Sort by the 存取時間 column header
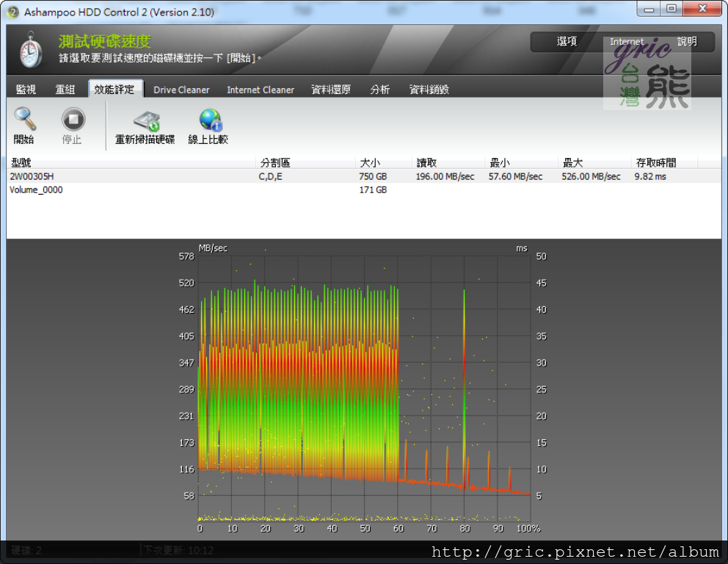 coord(664,162)
